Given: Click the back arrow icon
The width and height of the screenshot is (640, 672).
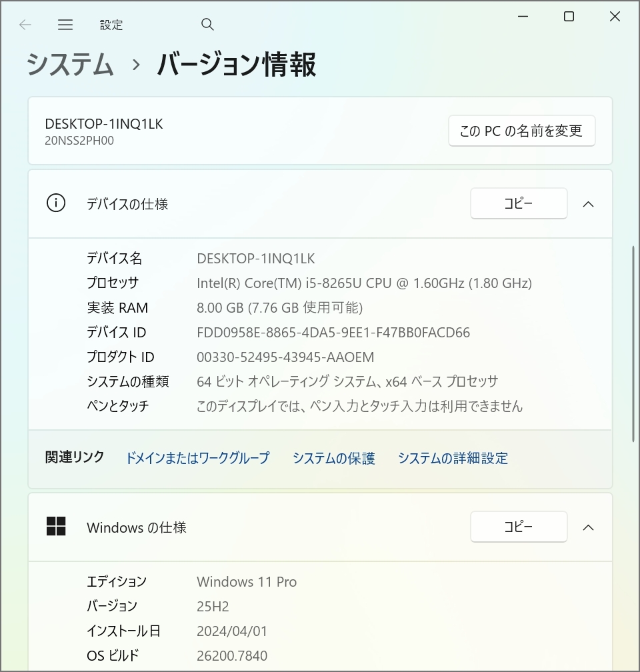Looking at the screenshot, I should [x=25, y=25].
